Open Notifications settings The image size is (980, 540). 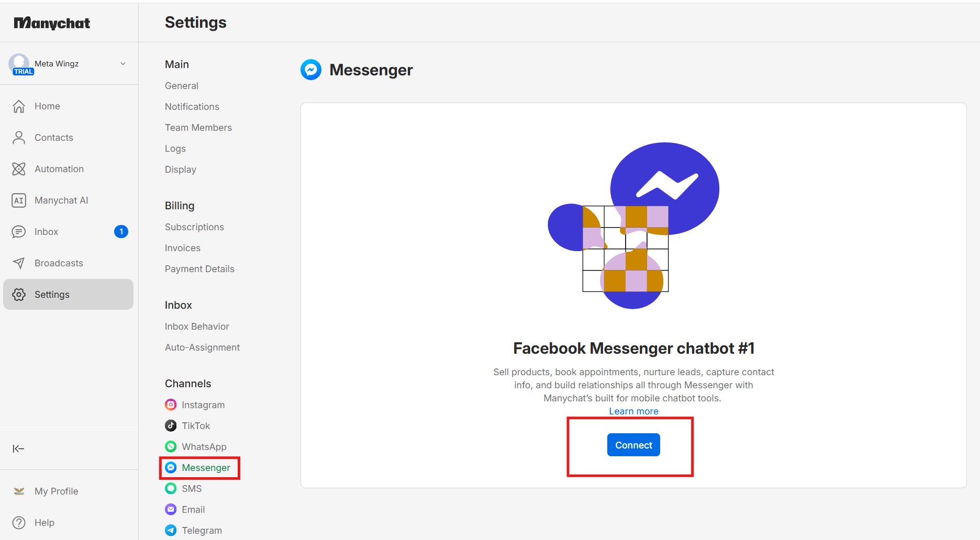[x=192, y=107]
